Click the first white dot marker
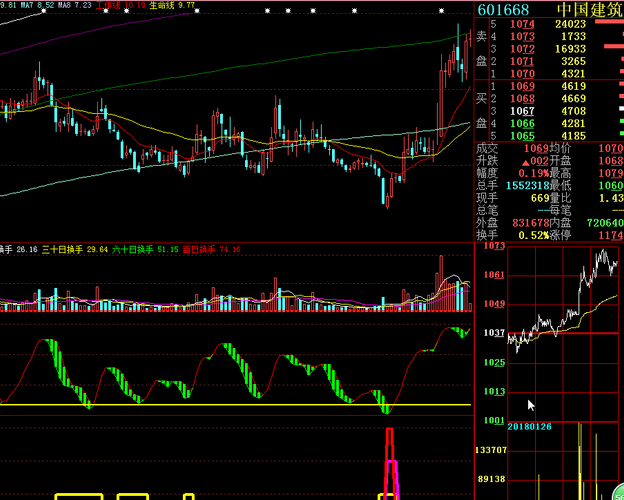The width and height of the screenshot is (624, 500). [44, 11]
